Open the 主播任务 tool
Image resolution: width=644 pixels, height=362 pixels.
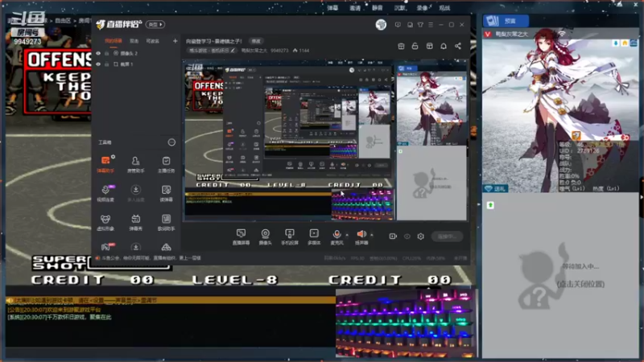(166, 164)
